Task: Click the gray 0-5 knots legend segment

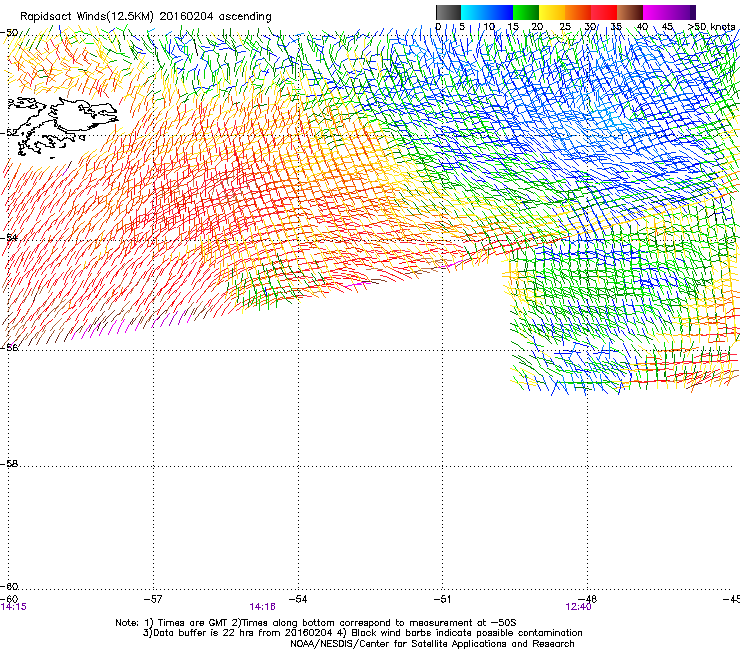Action: (x=448, y=12)
